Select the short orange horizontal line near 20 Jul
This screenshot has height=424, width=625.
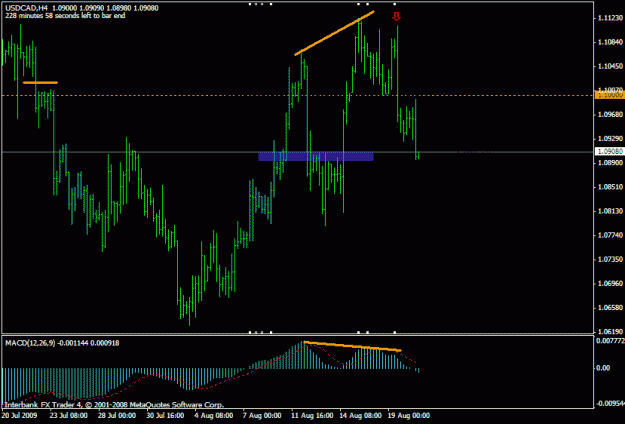coord(40,82)
